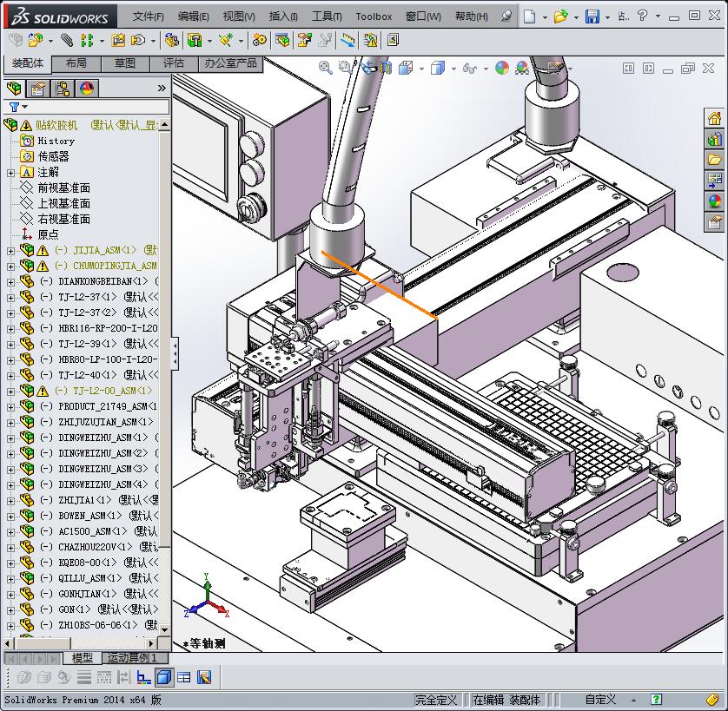Click the Save icon in the top toolbar
The height and width of the screenshot is (711, 728).
tap(592, 16)
